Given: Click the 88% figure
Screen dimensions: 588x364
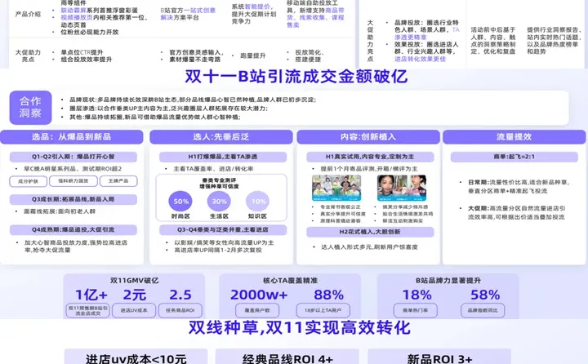Looking at the screenshot, I should [328, 295].
